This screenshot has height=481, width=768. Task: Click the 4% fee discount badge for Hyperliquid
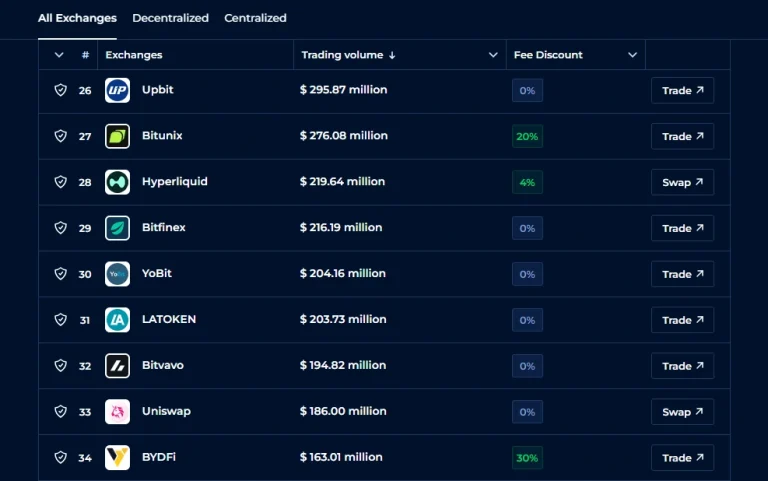(x=527, y=182)
